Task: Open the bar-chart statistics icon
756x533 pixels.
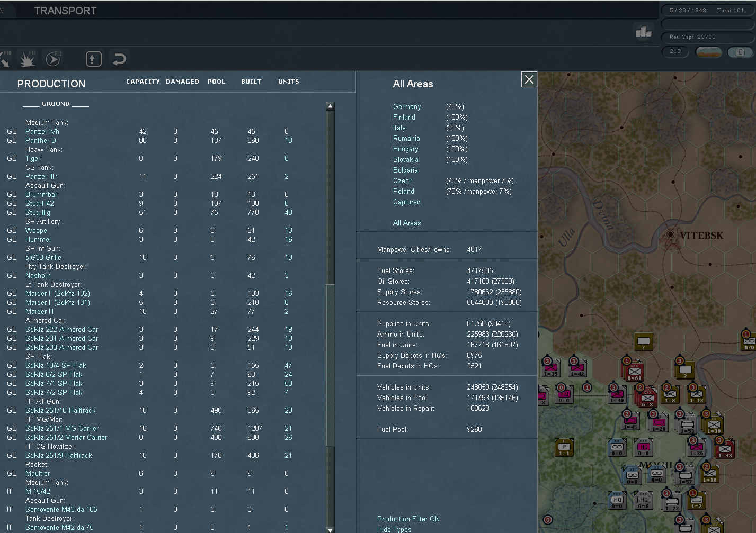Action: tap(644, 32)
